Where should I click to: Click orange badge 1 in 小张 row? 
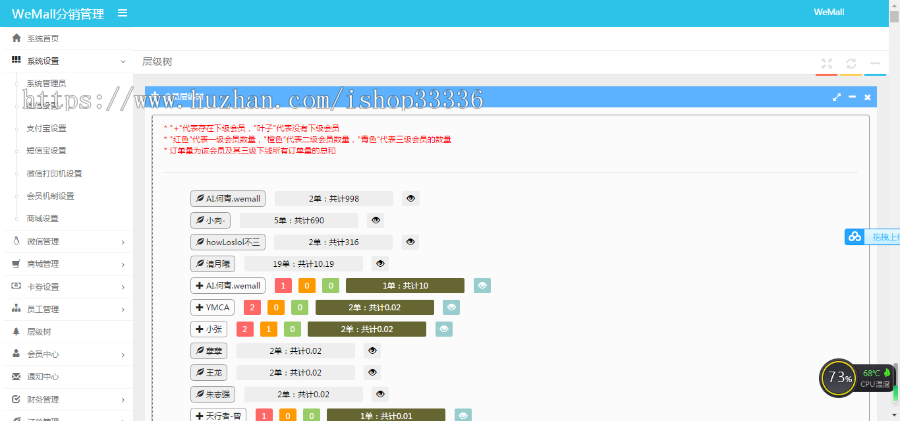point(269,329)
